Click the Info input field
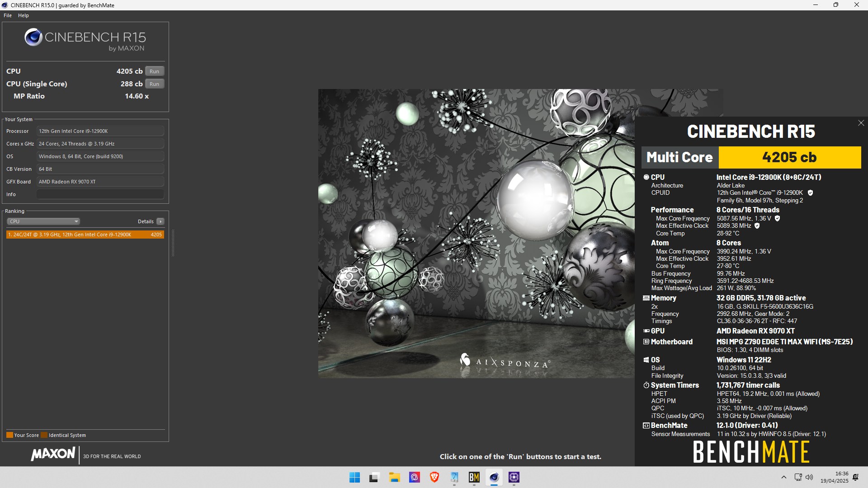 [x=100, y=194]
